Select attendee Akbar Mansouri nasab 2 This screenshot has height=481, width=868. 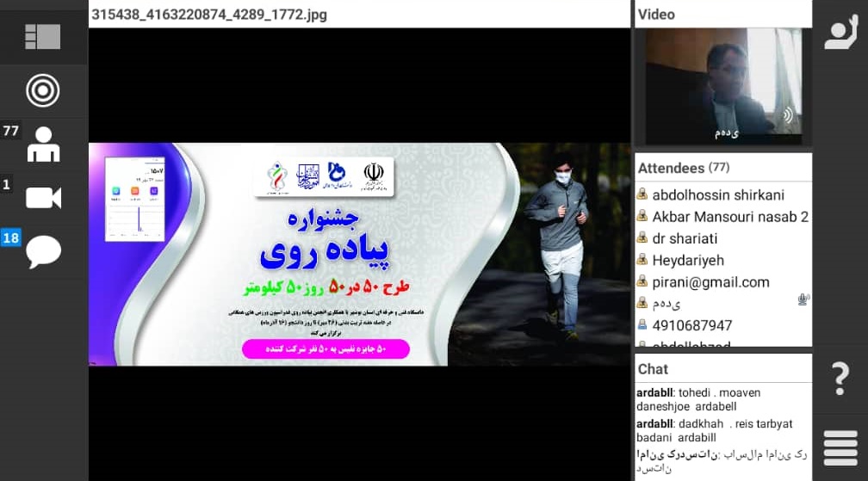(x=729, y=217)
